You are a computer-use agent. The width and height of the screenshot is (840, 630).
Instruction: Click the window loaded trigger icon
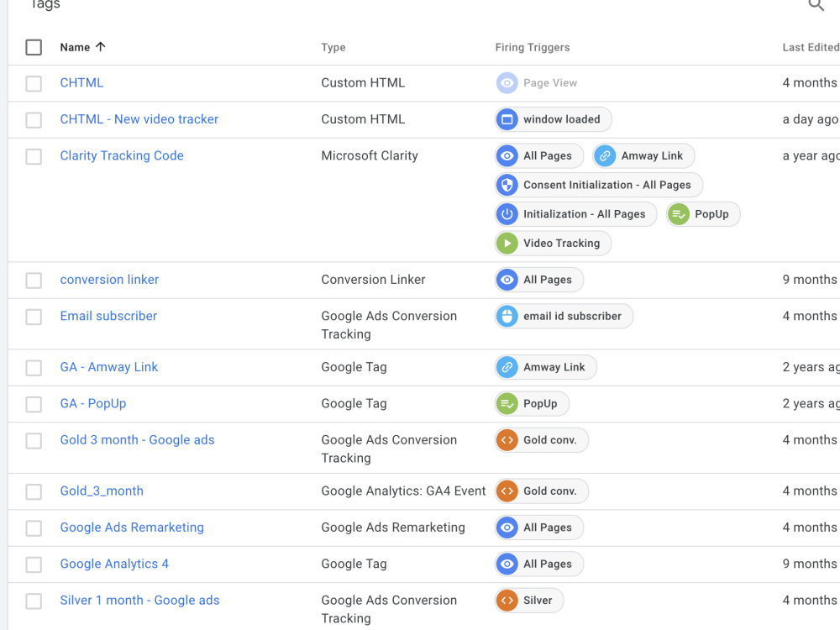coord(507,119)
